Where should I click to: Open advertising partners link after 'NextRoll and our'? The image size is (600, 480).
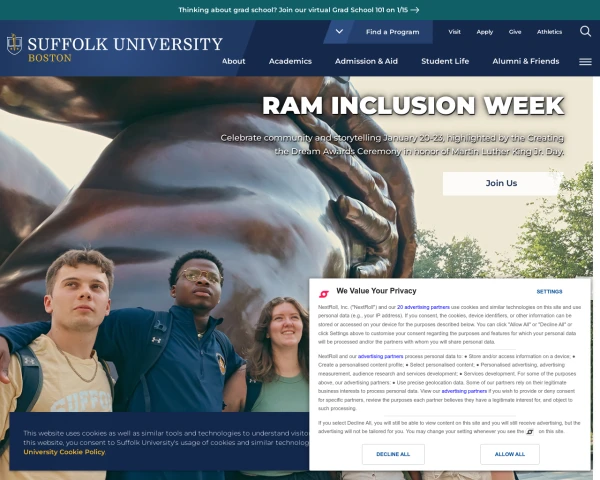380,356
